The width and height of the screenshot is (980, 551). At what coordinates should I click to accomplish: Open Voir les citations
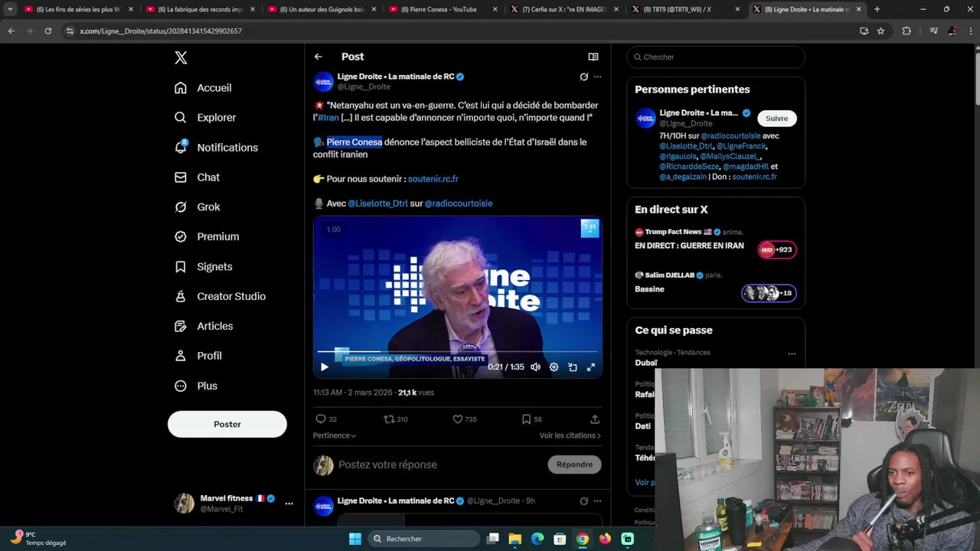click(570, 435)
